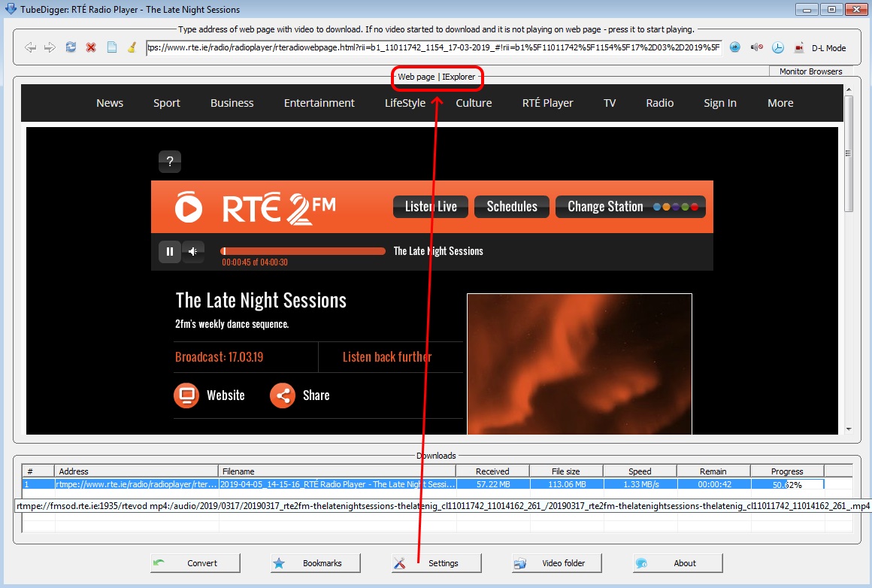Click the TubeDigger title bar icon
This screenshot has width=872, height=588.
[x=11, y=9]
